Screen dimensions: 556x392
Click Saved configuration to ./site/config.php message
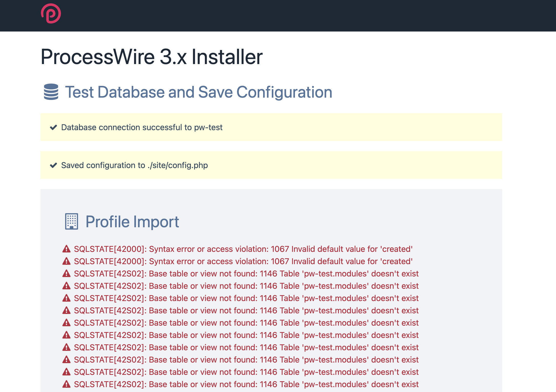(134, 165)
